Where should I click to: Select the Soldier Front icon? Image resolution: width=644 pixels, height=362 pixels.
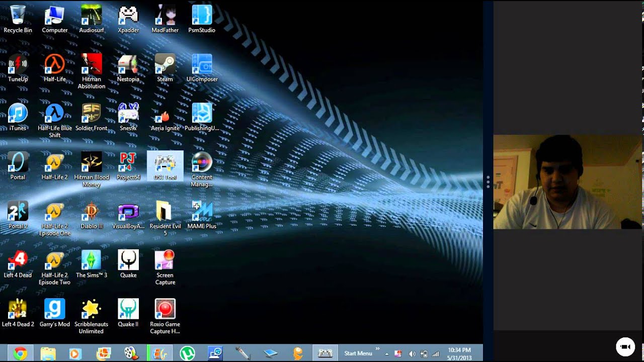[x=92, y=118]
